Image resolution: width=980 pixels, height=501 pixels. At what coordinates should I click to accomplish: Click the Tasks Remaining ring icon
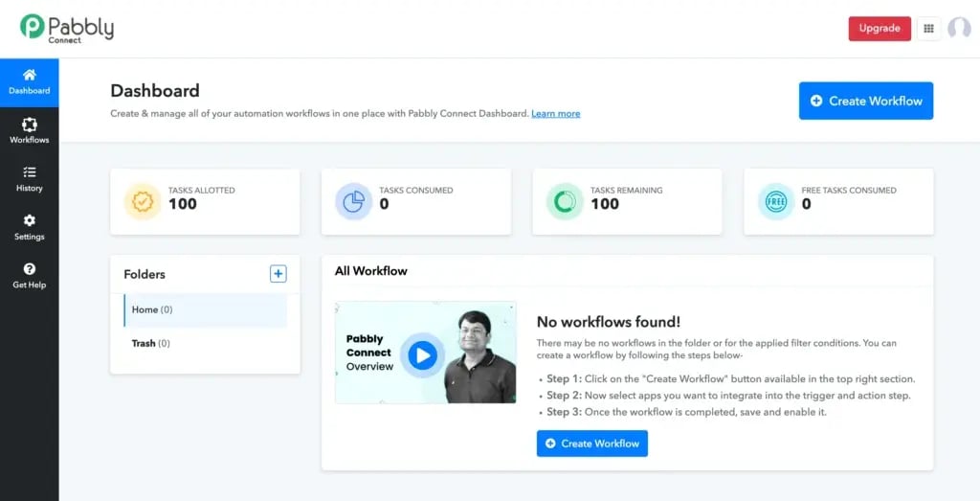pyautogui.click(x=565, y=201)
